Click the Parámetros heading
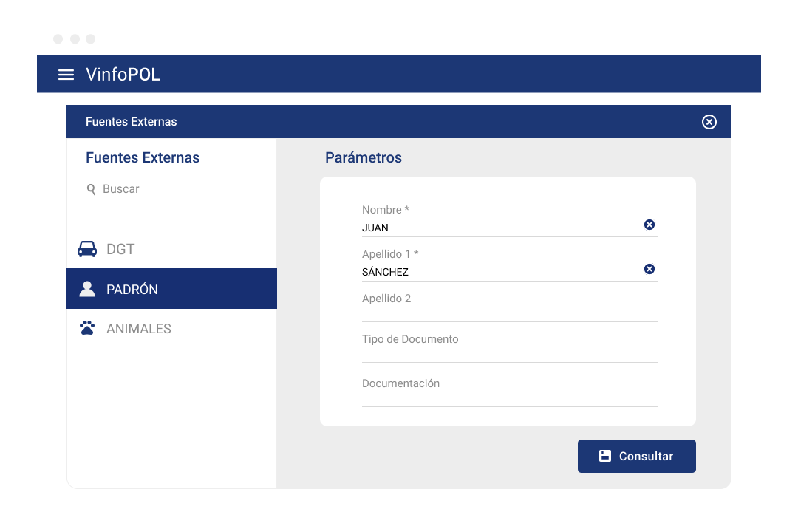 364,158
